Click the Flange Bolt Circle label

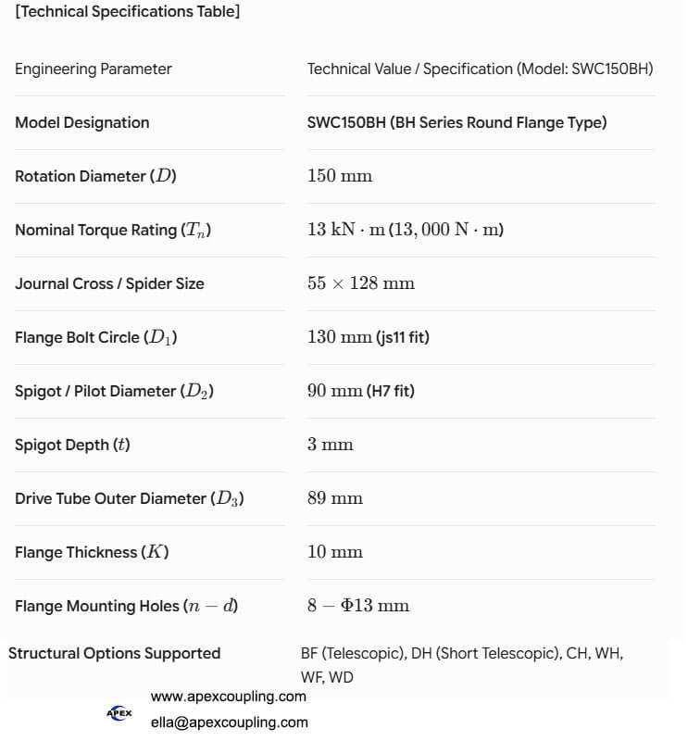96,337
